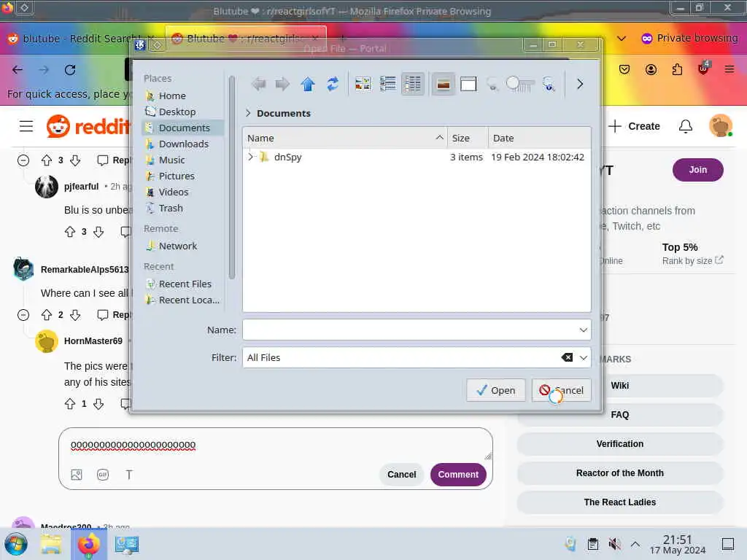Open Firefox list all tabs dropdown
The height and width of the screenshot is (560, 747).
pos(622,38)
